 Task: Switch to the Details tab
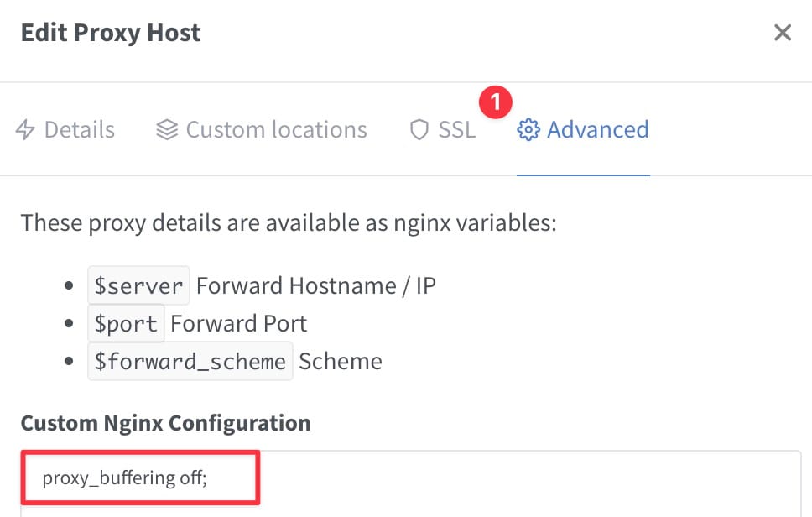pyautogui.click(x=65, y=129)
